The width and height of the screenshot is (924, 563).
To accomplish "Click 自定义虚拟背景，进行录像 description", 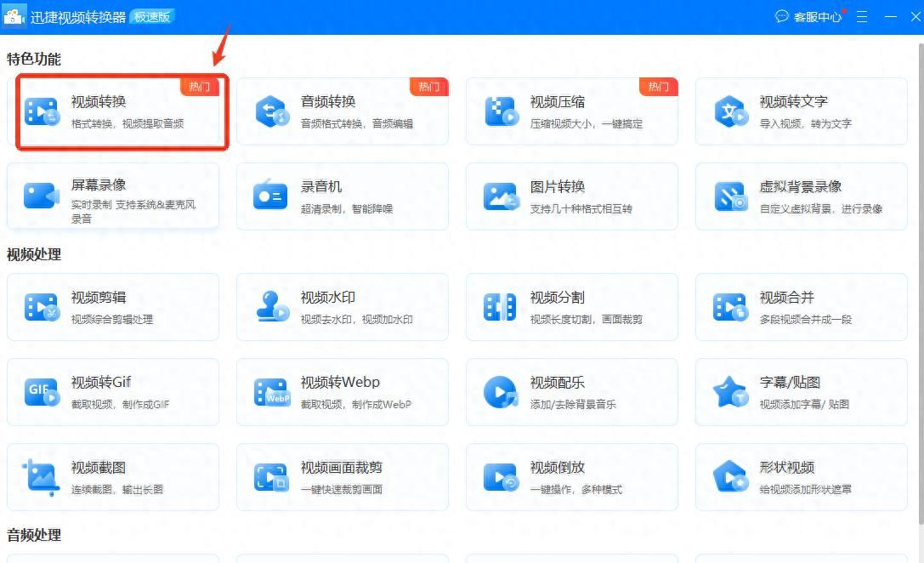I will point(821,208).
